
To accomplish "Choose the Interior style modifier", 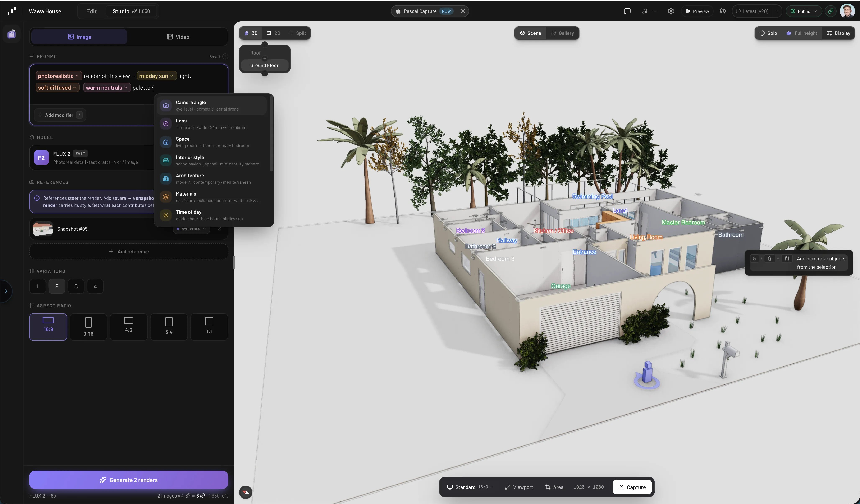I will [212, 161].
